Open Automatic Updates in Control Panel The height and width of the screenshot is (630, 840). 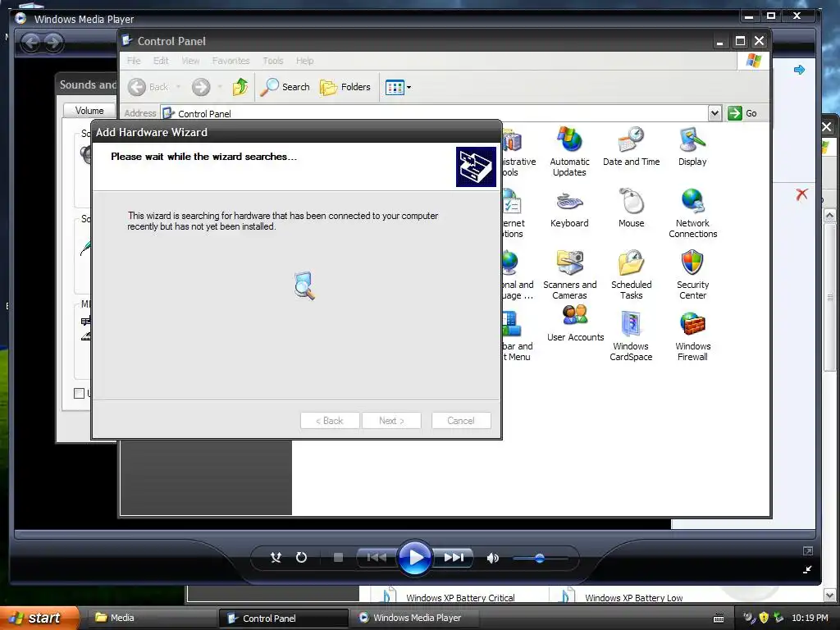click(x=569, y=152)
